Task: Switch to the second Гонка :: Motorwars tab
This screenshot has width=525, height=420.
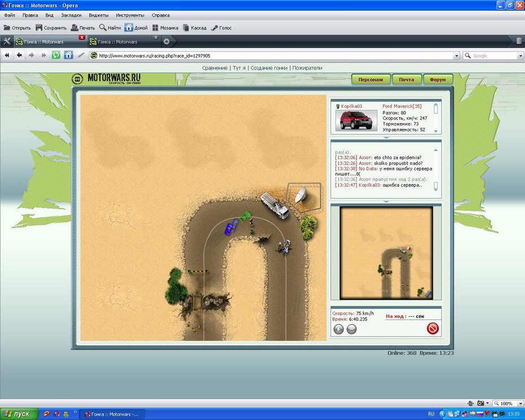Action: (123, 42)
